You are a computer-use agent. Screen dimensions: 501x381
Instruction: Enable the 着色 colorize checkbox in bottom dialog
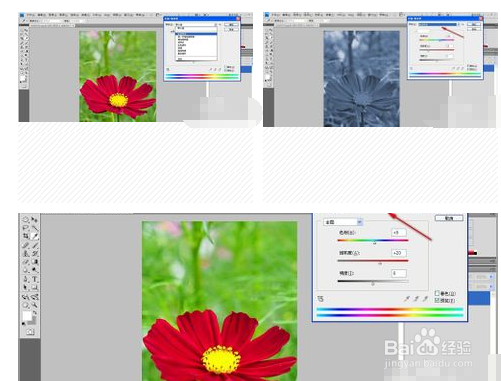point(437,293)
